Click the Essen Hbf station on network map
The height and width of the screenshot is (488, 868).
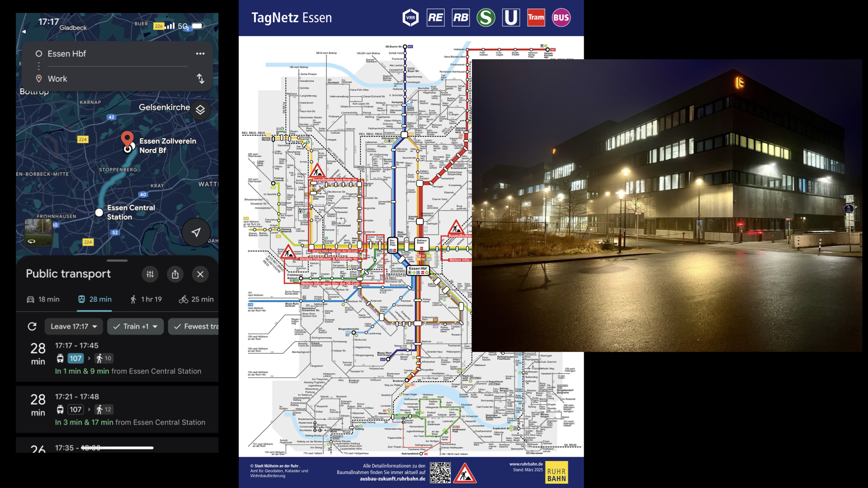tap(417, 270)
